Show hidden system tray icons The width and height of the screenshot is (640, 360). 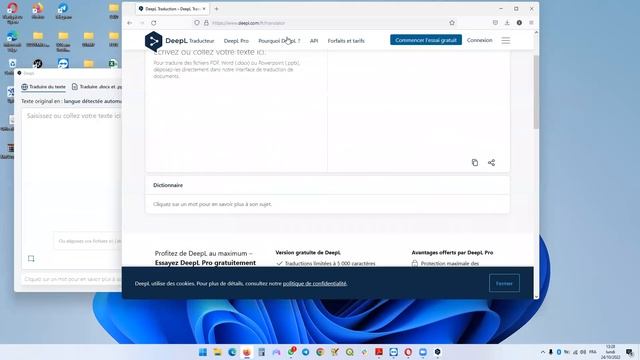click(x=542, y=352)
